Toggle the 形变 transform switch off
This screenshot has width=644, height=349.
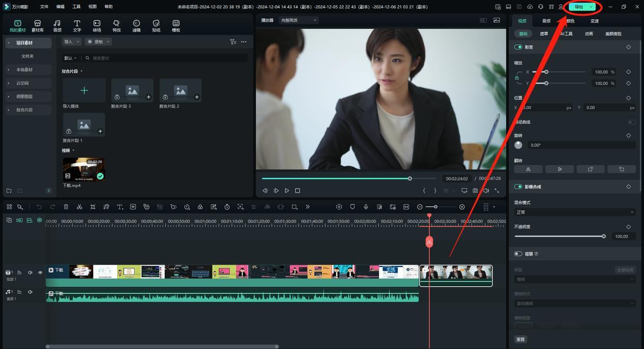[518, 47]
